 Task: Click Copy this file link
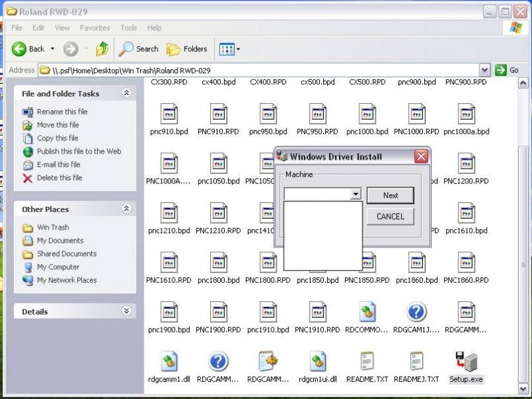(57, 138)
